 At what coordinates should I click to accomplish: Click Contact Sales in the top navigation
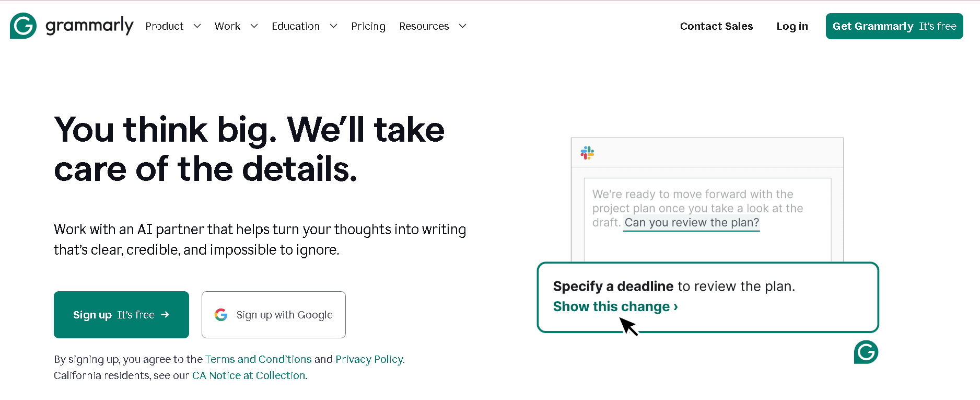pos(716,26)
